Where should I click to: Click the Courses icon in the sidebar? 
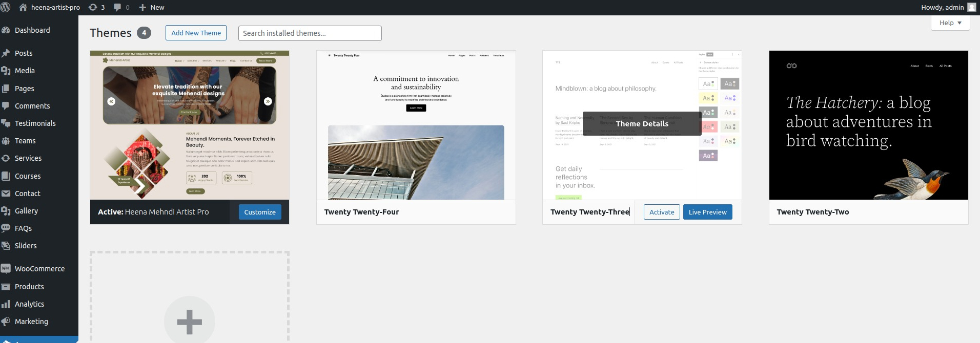[6, 176]
